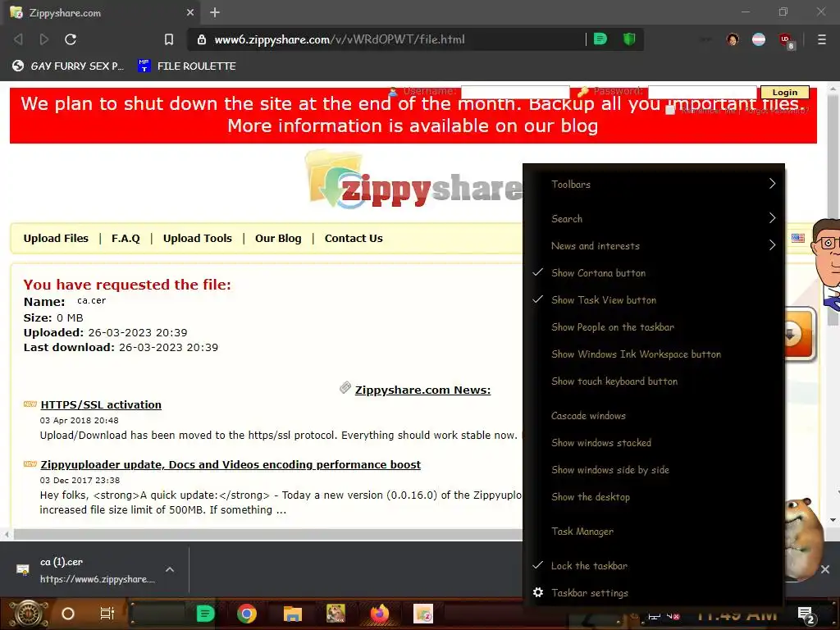Viewport: 840px width, 630px height.
Task: Open the HTTPS/SSL activation news link
Action: pyautogui.click(x=101, y=405)
